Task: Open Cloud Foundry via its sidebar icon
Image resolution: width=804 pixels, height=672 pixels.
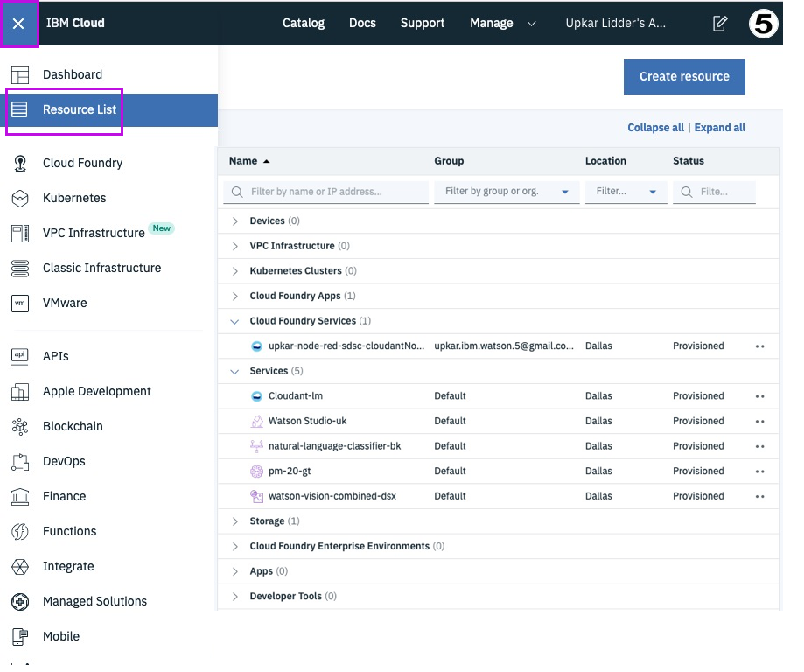Action: 20,163
